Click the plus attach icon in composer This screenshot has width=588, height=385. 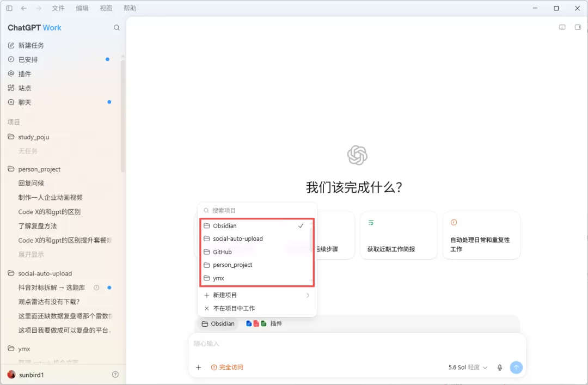(x=198, y=368)
